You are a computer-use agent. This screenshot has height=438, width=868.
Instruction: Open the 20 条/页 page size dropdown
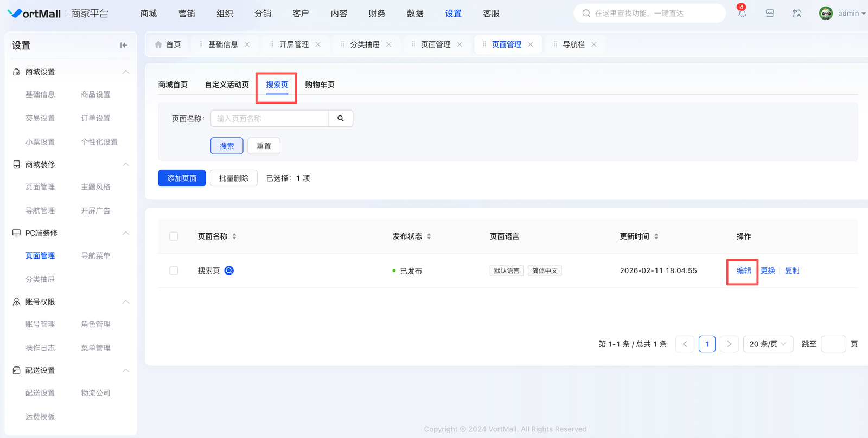point(768,344)
